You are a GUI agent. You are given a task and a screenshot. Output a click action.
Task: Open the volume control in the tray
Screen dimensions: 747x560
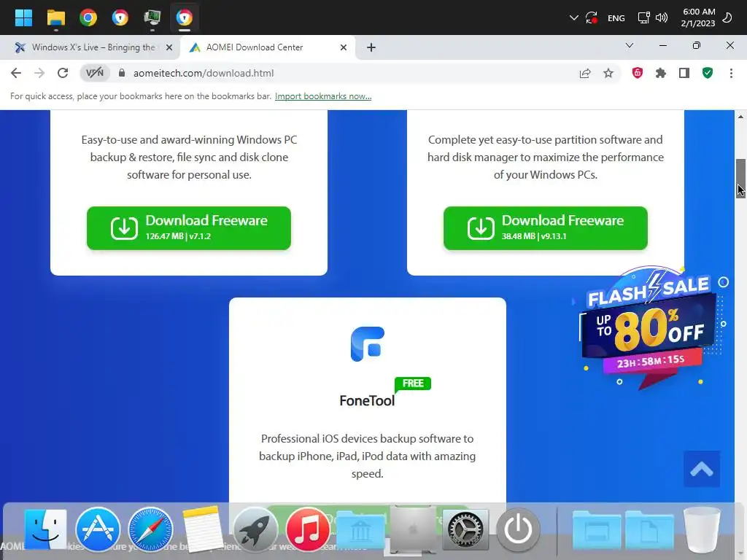tap(661, 17)
